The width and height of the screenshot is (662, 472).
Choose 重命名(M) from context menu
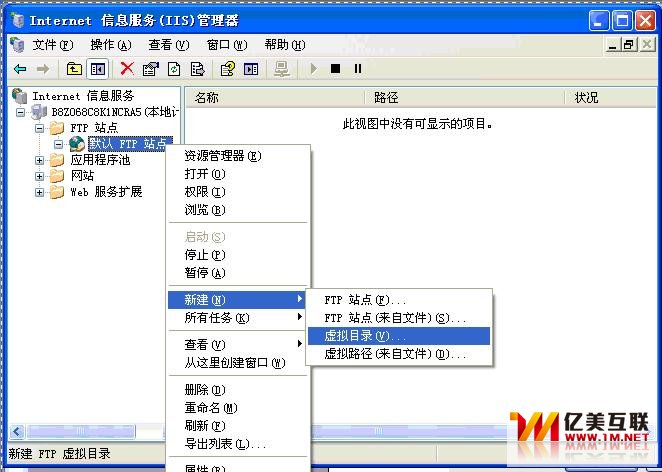pyautogui.click(x=236, y=408)
